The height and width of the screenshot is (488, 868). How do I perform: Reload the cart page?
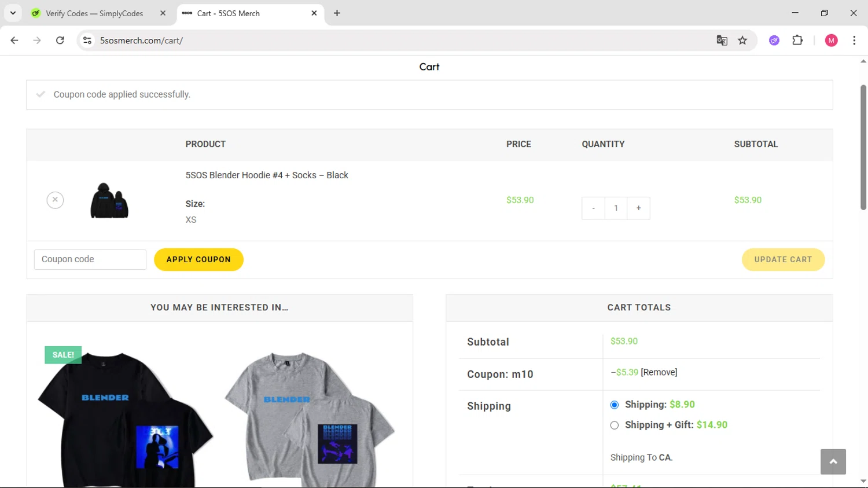click(x=60, y=41)
